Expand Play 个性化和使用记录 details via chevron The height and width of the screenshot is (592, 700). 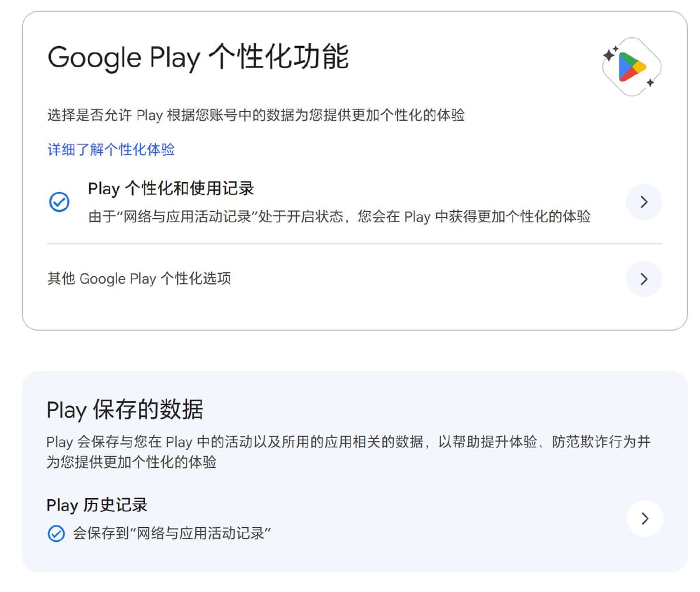pyautogui.click(x=643, y=202)
